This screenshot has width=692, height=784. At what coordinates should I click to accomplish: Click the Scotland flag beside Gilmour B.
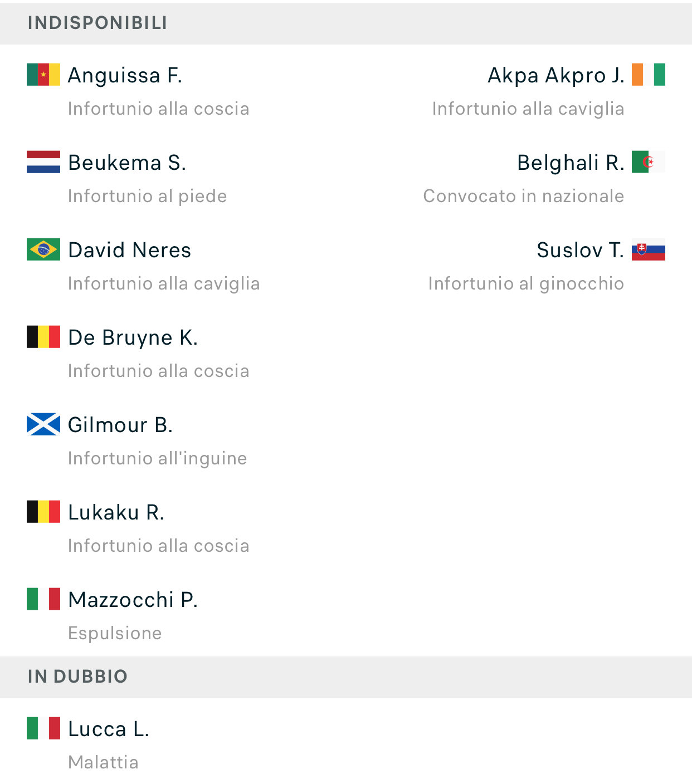click(43, 424)
